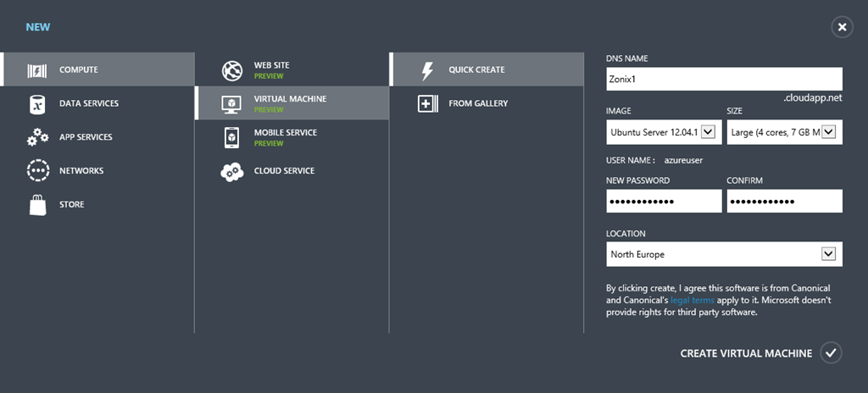Select the Web Site globe icon
Screen dimensions: 868x393
[x=231, y=70]
